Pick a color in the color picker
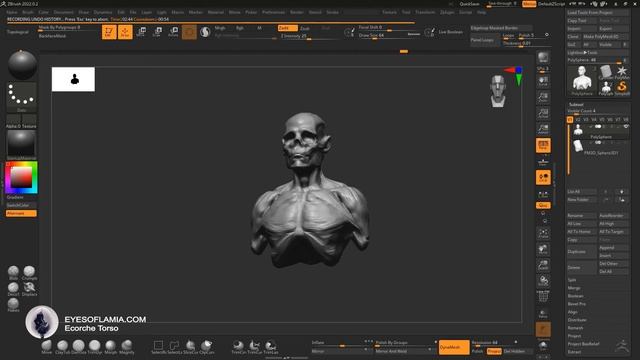The image size is (640, 360). coord(21,178)
